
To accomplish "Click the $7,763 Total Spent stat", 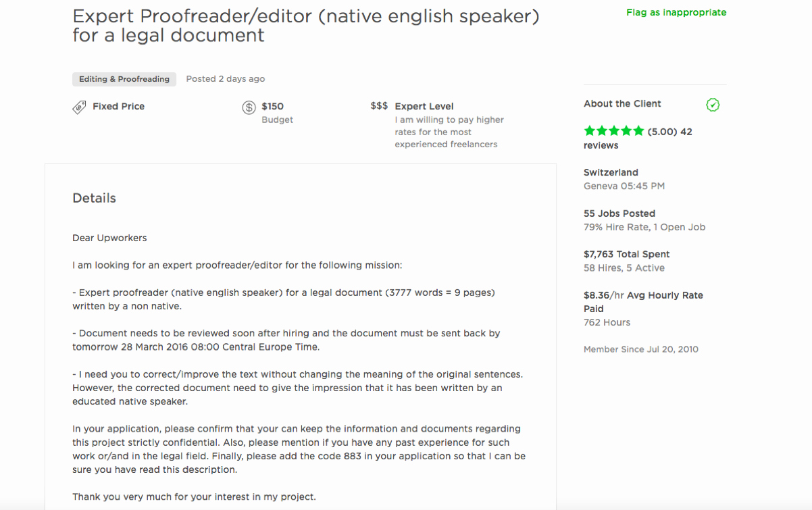I will [627, 254].
